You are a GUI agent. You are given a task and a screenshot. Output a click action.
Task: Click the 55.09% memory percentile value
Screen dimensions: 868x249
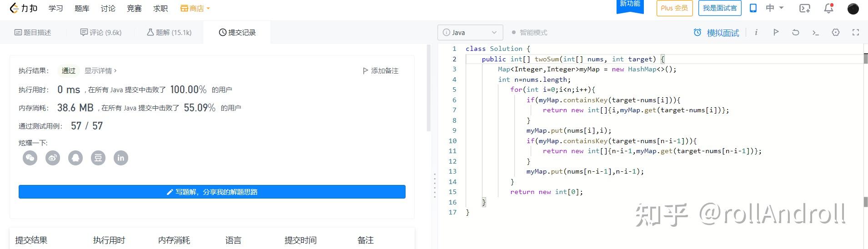coord(200,108)
